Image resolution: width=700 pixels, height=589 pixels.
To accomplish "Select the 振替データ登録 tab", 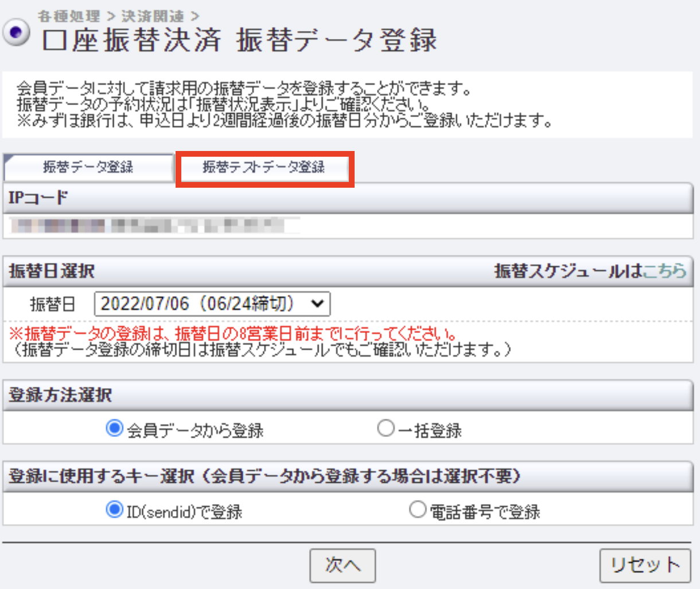I will [88, 168].
